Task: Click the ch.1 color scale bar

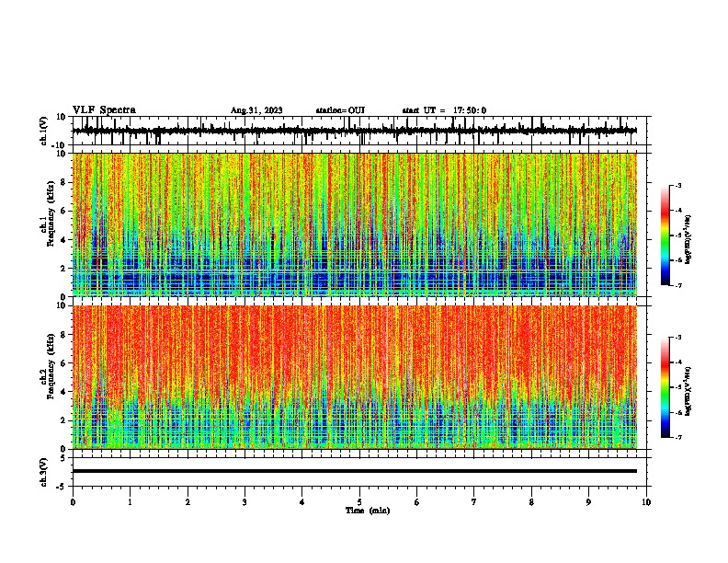Action: coord(665,236)
